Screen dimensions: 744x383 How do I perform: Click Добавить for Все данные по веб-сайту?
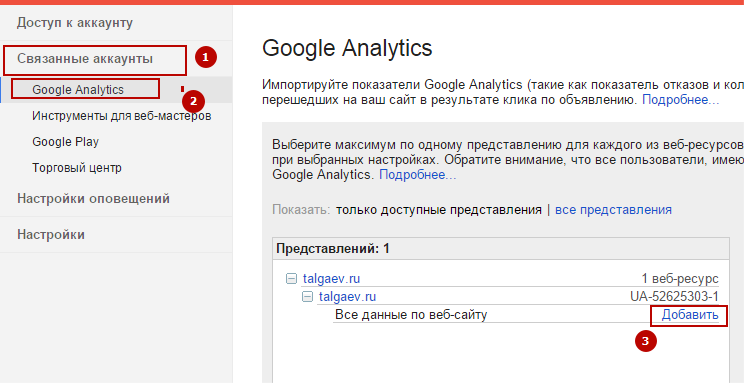pyautogui.click(x=690, y=315)
